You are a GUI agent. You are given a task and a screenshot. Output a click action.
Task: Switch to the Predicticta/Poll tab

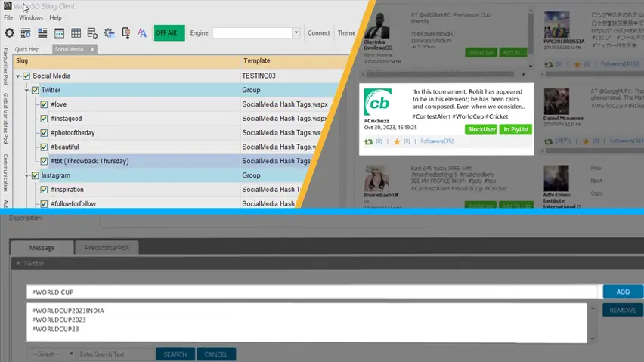point(107,247)
